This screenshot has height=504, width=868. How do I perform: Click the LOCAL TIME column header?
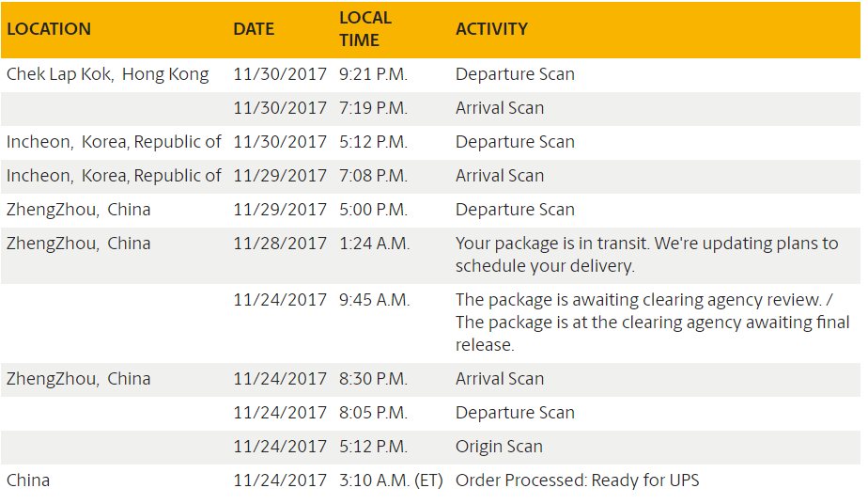pyautogui.click(x=365, y=29)
